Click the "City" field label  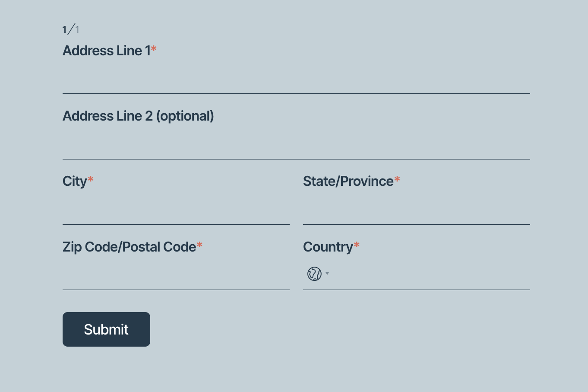(x=75, y=181)
